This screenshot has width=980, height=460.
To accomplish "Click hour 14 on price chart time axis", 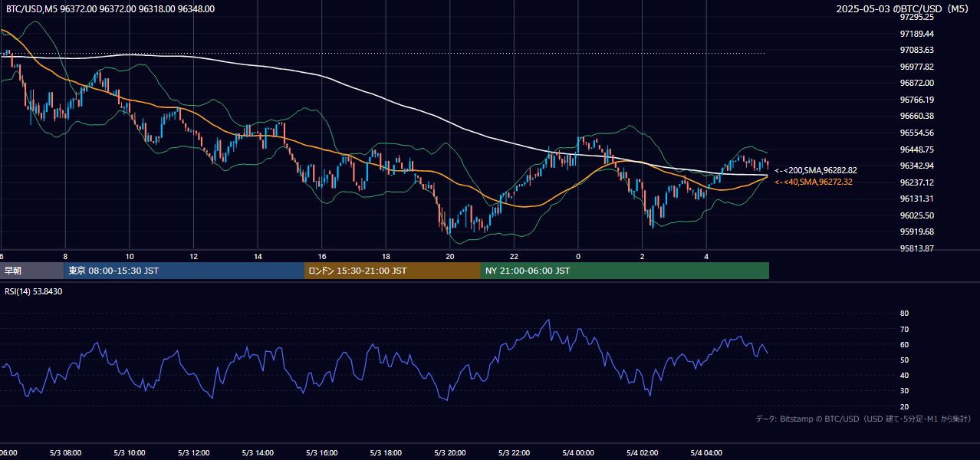I will coord(258,257).
